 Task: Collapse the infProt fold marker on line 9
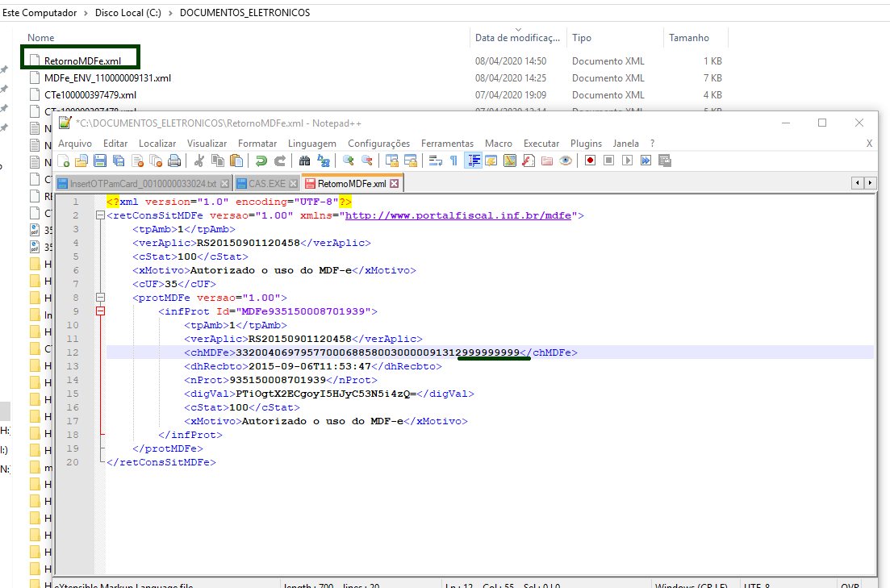click(100, 311)
